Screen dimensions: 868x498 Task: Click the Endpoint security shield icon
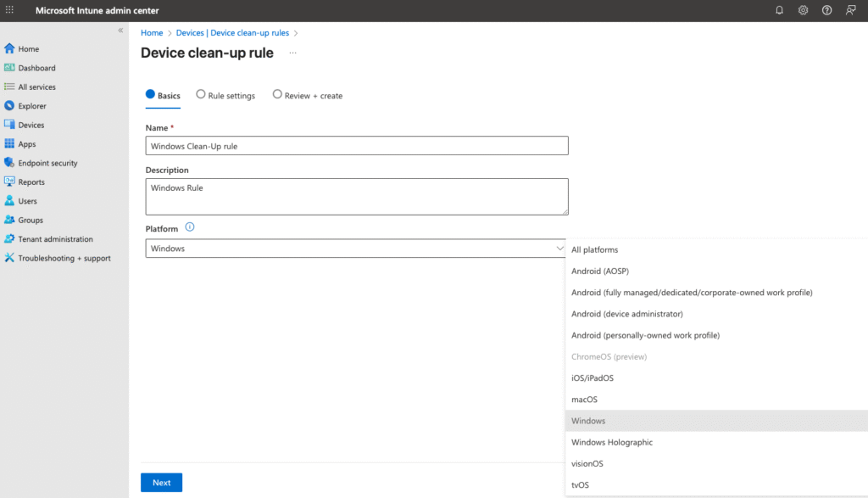point(9,163)
